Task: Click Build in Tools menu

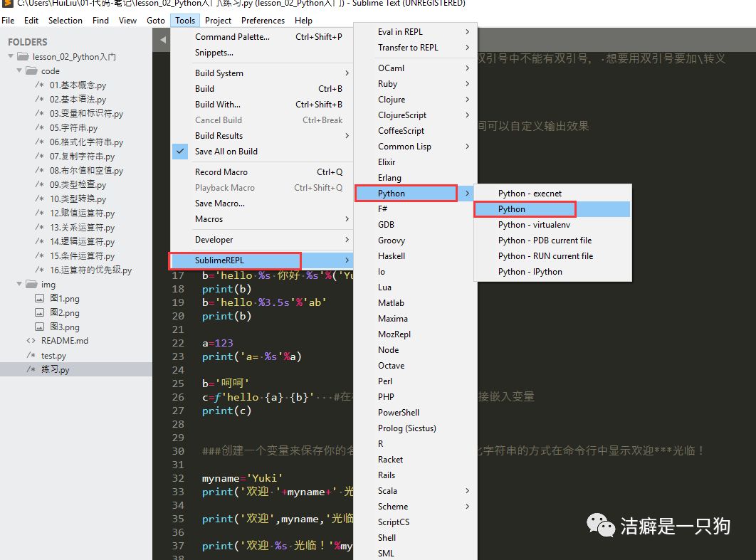Action: 262,89
